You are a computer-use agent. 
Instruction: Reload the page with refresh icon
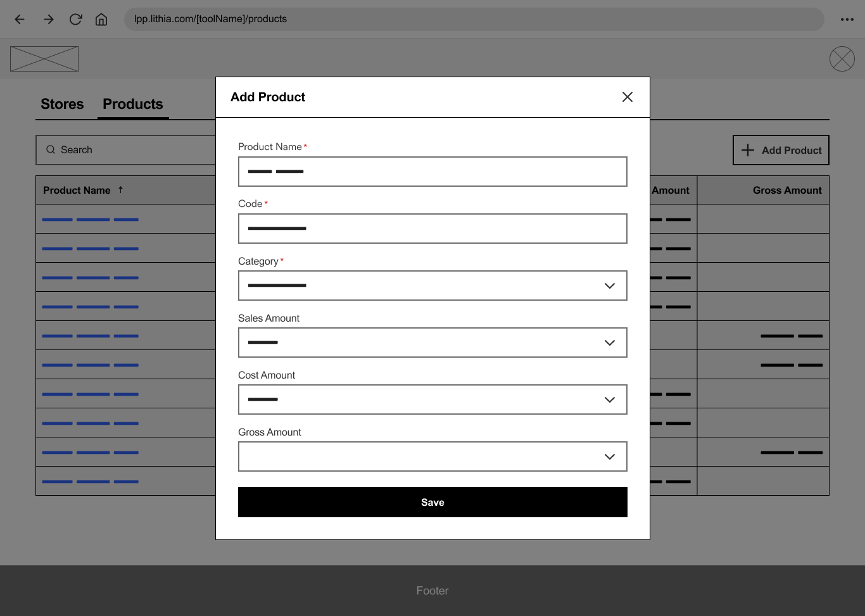75,19
